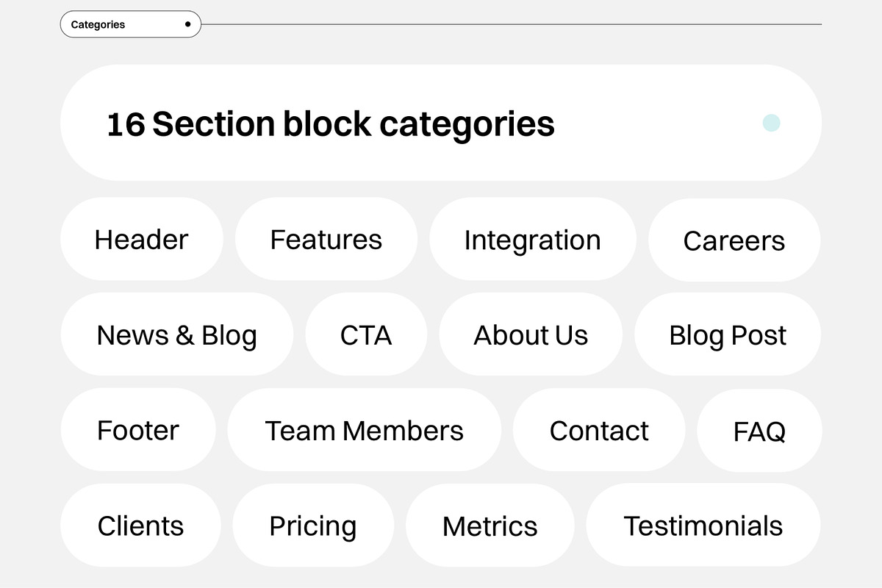Select the Careers category
Viewport: 882px width, 588px height.
[x=734, y=241]
